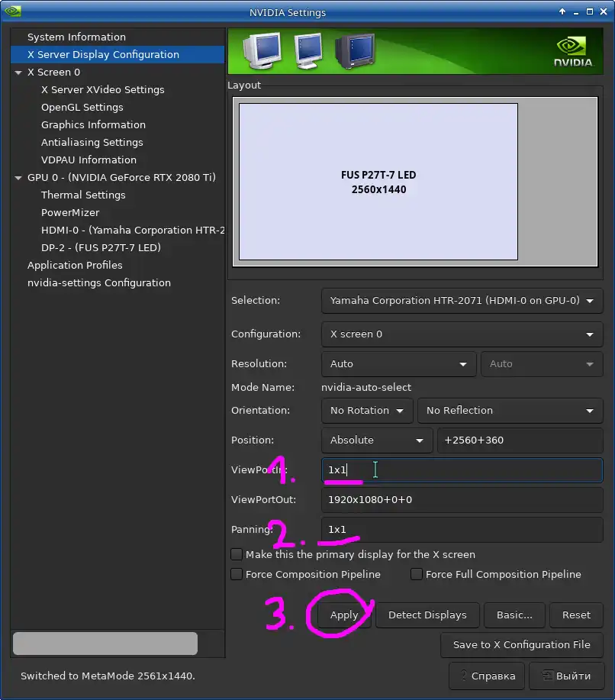The image size is (615, 700).
Task: Click the ViewPortOut input field
Action: pyautogui.click(x=462, y=500)
